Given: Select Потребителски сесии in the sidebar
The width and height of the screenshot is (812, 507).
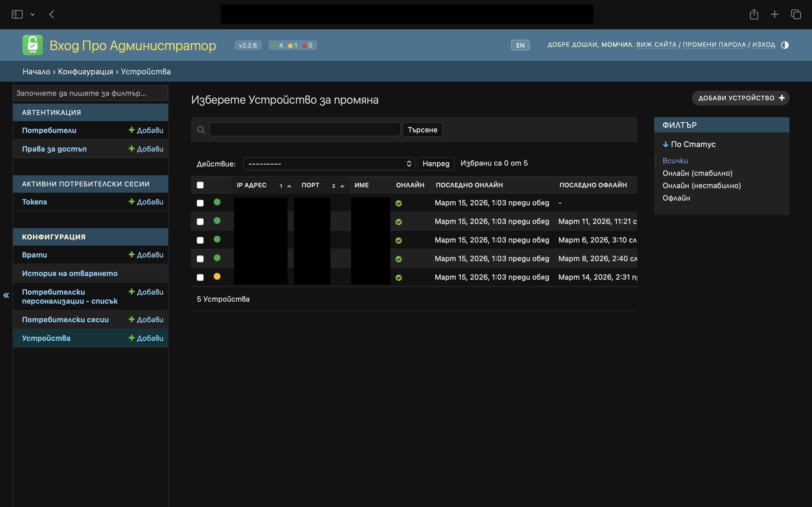Looking at the screenshot, I should [65, 319].
